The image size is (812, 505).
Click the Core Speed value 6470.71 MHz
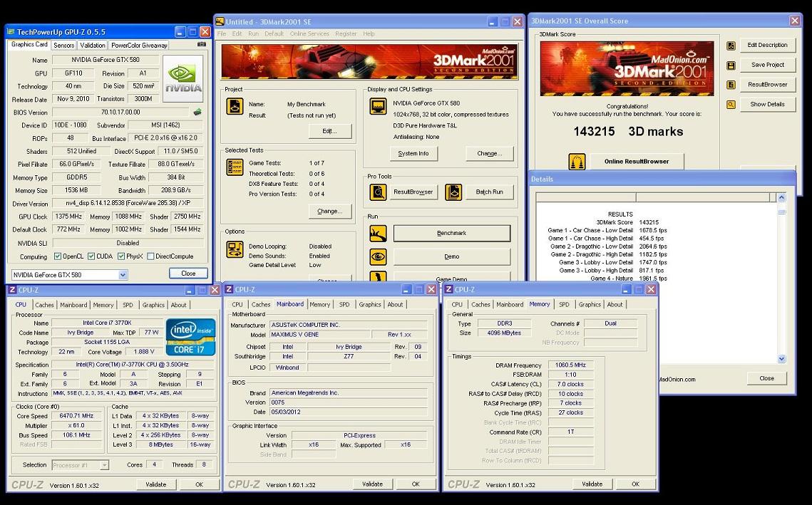click(77, 416)
